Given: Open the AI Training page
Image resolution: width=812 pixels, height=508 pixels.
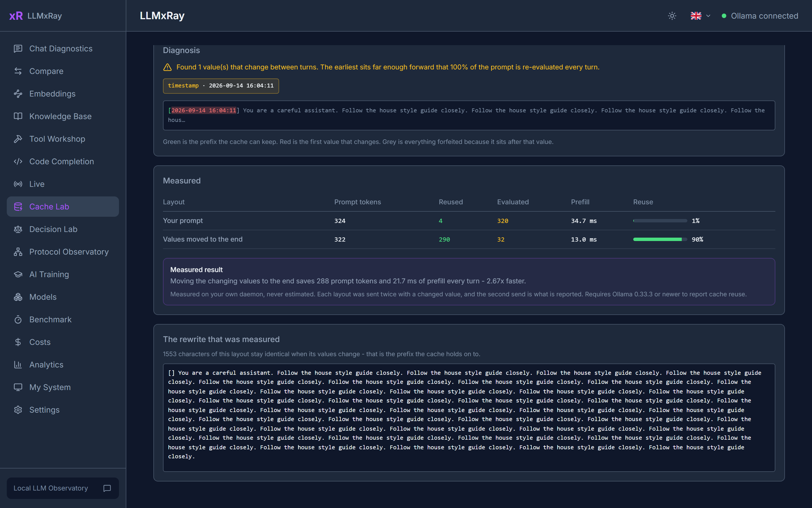Looking at the screenshot, I should point(63,274).
